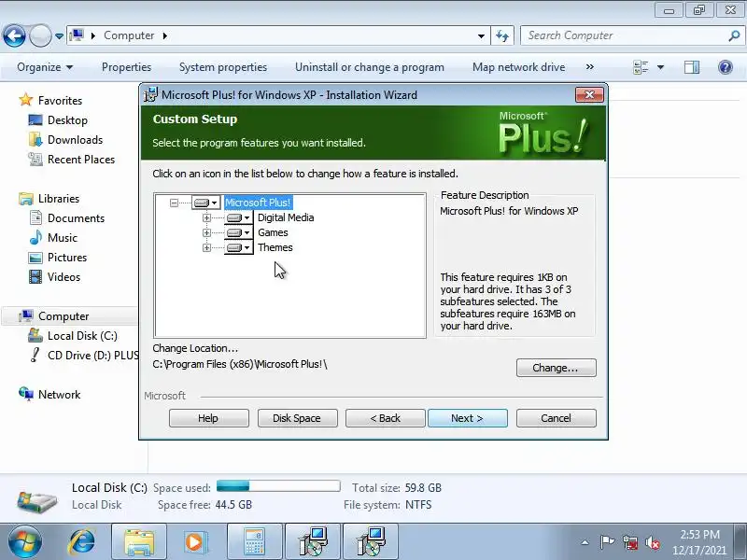Cancel the installation wizard

pyautogui.click(x=556, y=418)
